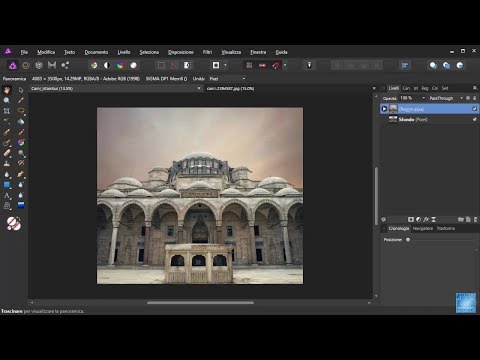The image size is (480, 360).
Task: Toggle layer lock icon in Livelli panel
Action: click(474, 98)
